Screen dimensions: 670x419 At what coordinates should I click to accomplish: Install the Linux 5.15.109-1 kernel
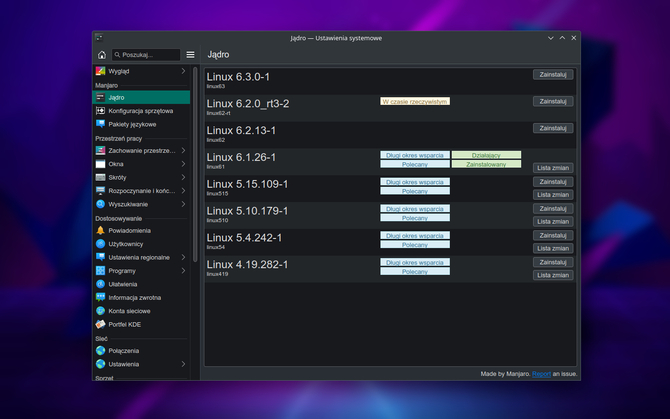pos(553,182)
